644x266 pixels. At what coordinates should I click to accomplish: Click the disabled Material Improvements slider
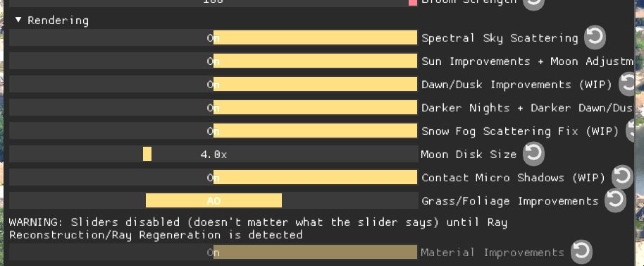(213, 252)
